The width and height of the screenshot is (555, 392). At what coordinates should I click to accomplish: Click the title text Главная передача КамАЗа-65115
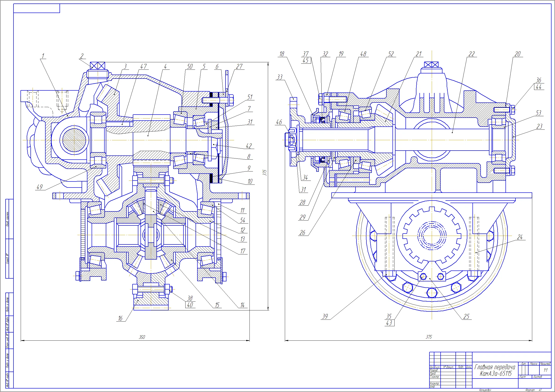pyautogui.click(x=495, y=370)
